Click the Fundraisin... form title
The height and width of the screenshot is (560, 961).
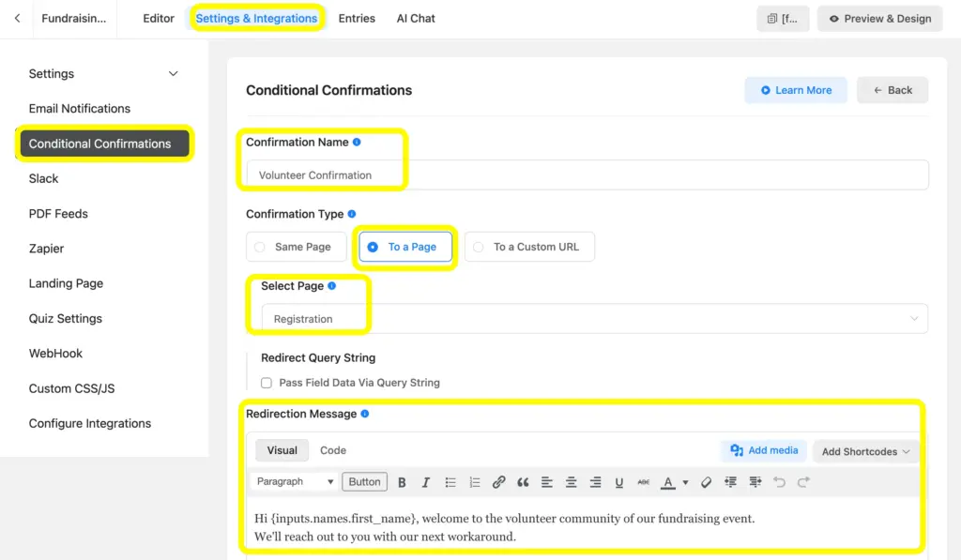[73, 19]
